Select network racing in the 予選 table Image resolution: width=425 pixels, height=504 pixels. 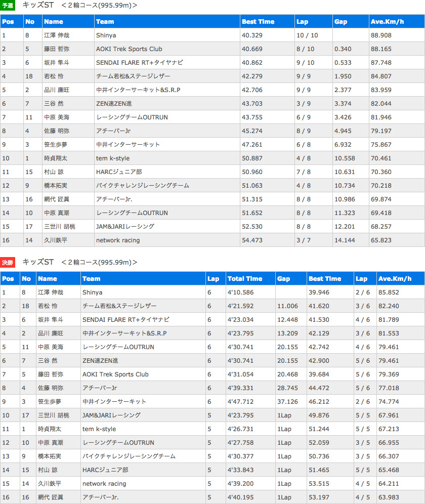click(x=118, y=240)
